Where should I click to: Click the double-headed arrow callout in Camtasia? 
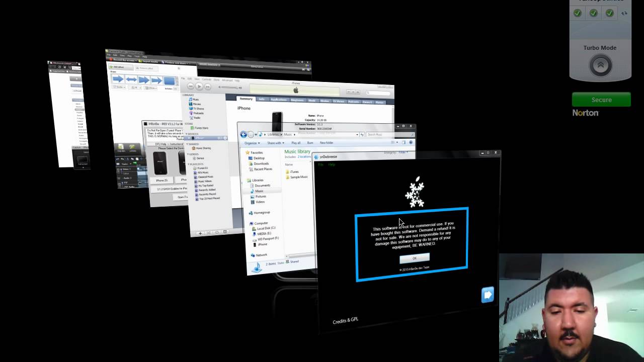pos(131,79)
